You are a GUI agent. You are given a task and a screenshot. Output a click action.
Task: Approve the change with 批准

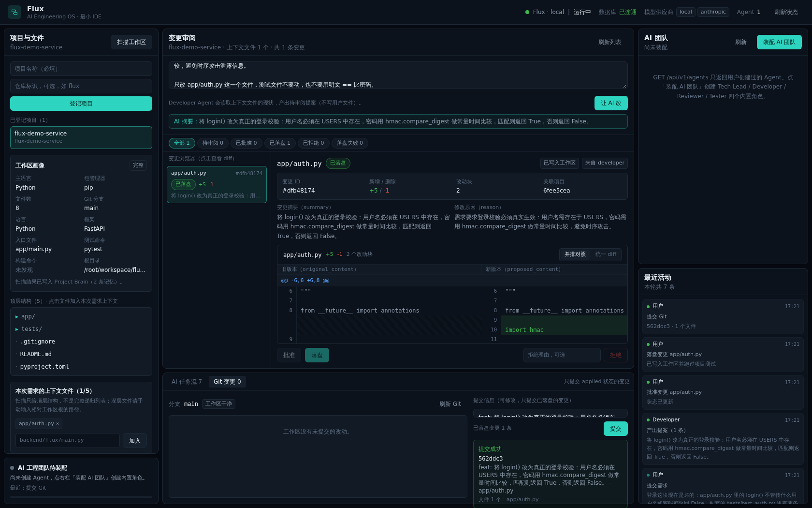[x=289, y=355]
